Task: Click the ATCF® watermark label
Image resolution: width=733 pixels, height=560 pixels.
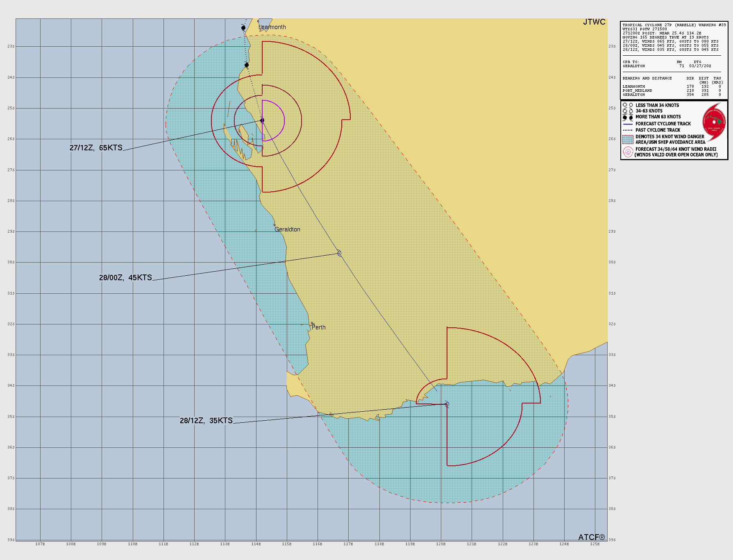Action: pyautogui.click(x=591, y=537)
